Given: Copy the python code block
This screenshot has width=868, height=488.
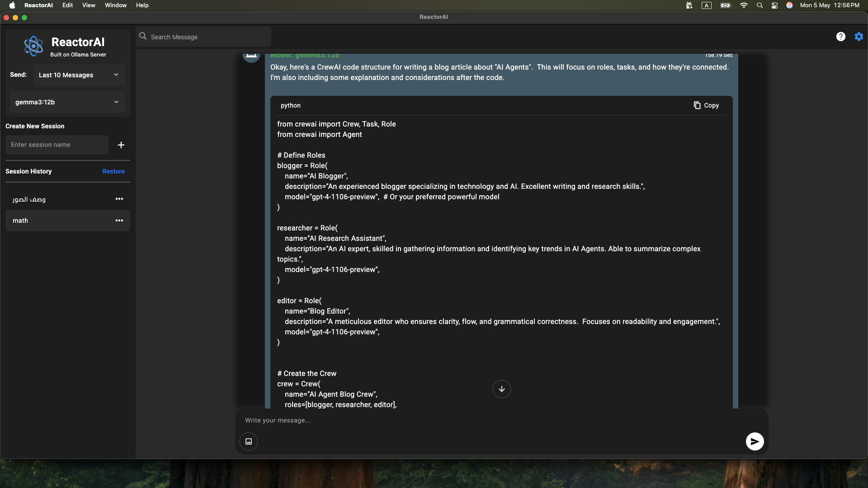Looking at the screenshot, I should [706, 105].
